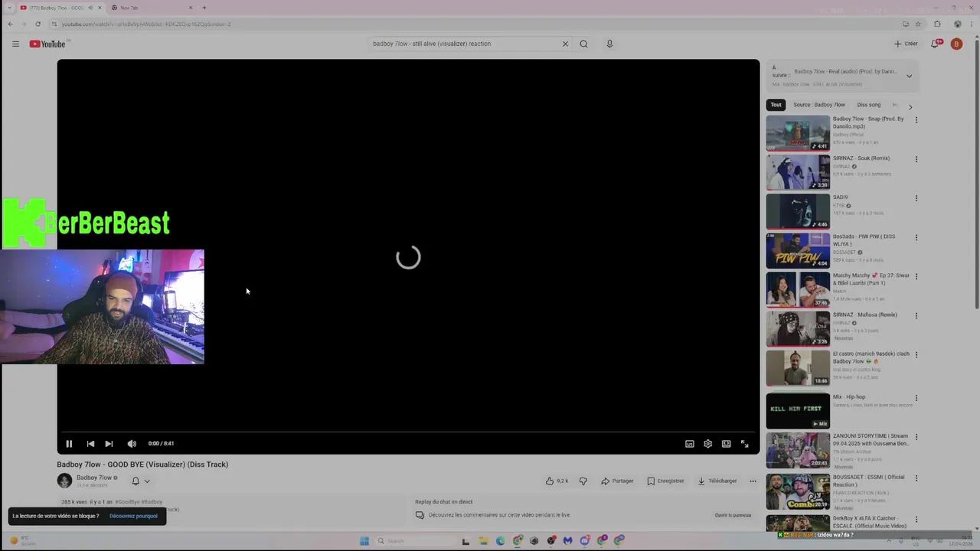Show more filter chips with right arrow
Screen dimensions: 980x551
tap(910, 106)
